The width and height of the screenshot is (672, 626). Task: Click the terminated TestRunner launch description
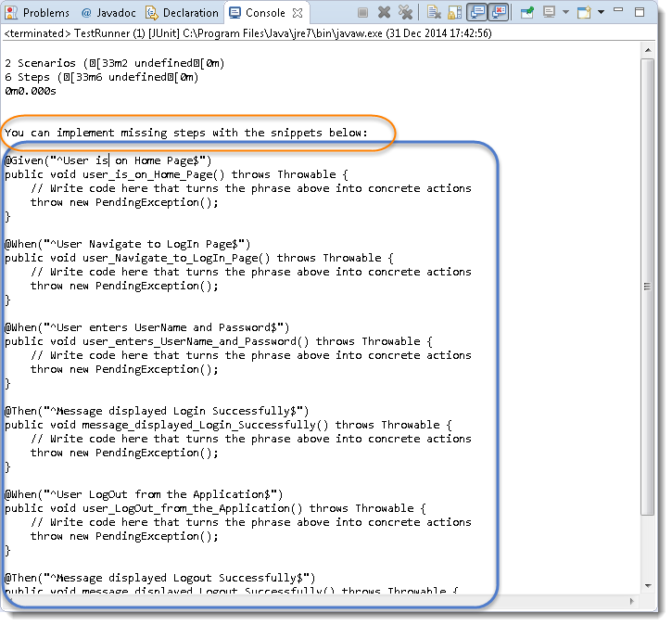247,33
